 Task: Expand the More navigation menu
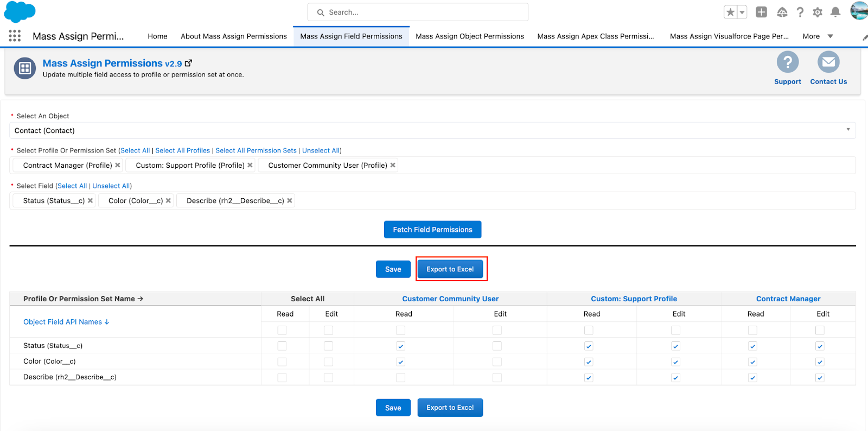pyautogui.click(x=818, y=36)
